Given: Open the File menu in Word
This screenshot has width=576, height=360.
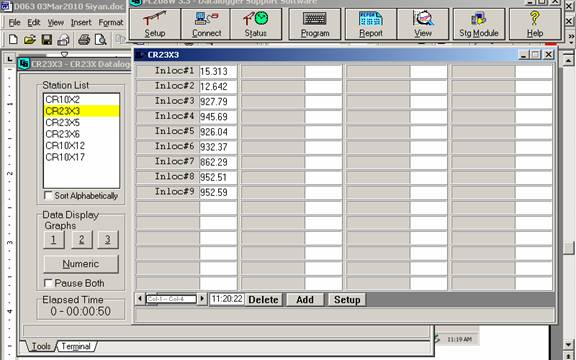Looking at the screenshot, I should pyautogui.click(x=14, y=23).
